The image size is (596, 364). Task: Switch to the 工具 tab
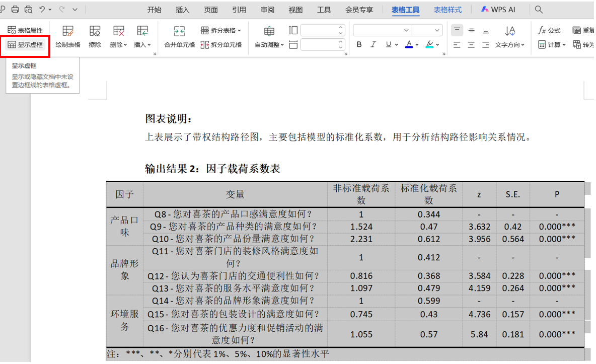coord(324,10)
